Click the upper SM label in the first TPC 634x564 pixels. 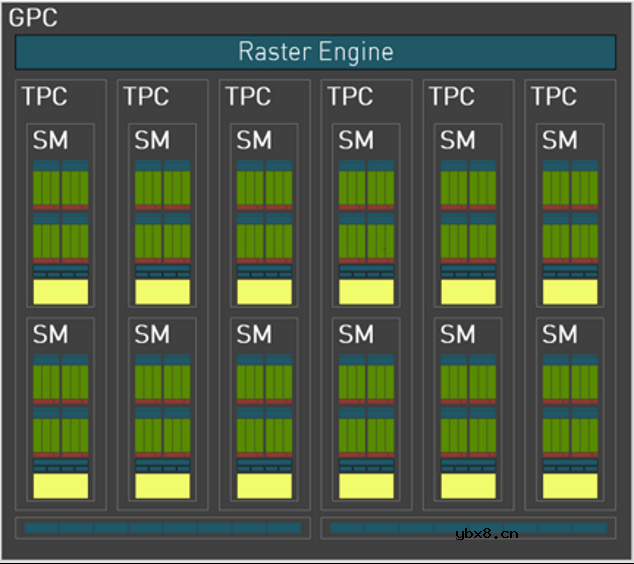tap(50, 141)
